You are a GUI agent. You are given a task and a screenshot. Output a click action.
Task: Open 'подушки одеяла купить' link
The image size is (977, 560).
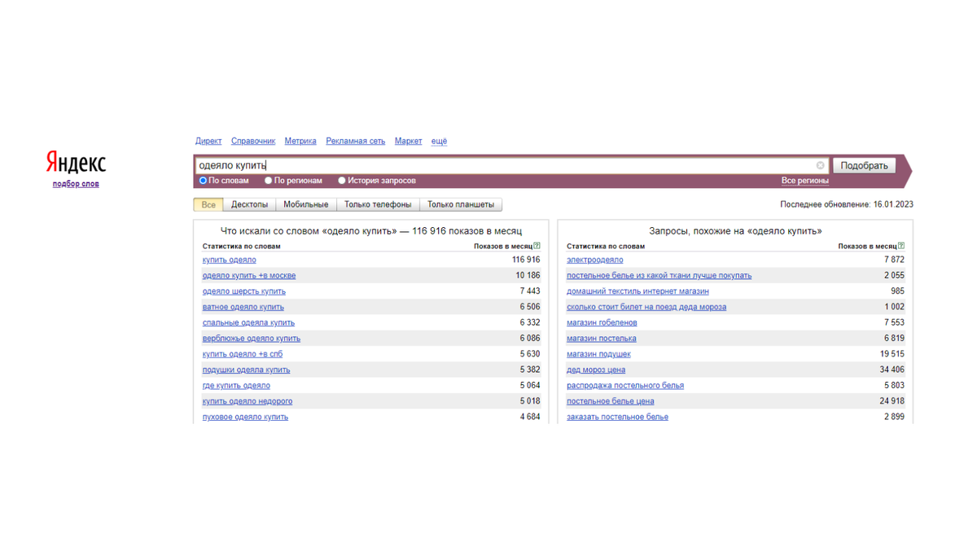point(247,370)
